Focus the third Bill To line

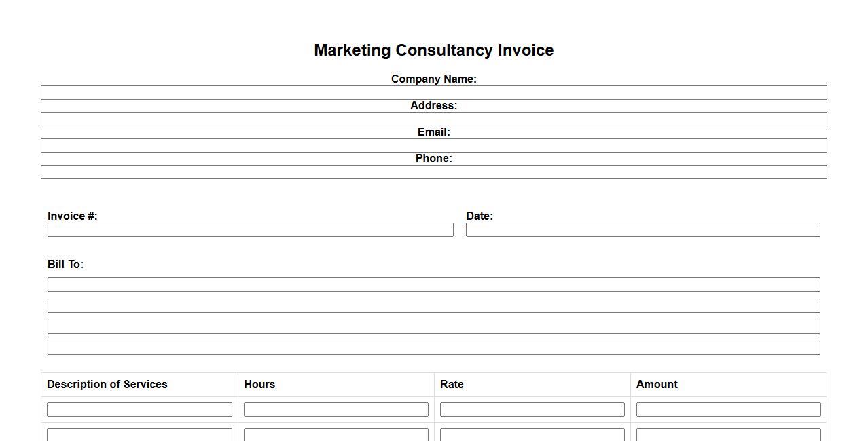point(433,327)
